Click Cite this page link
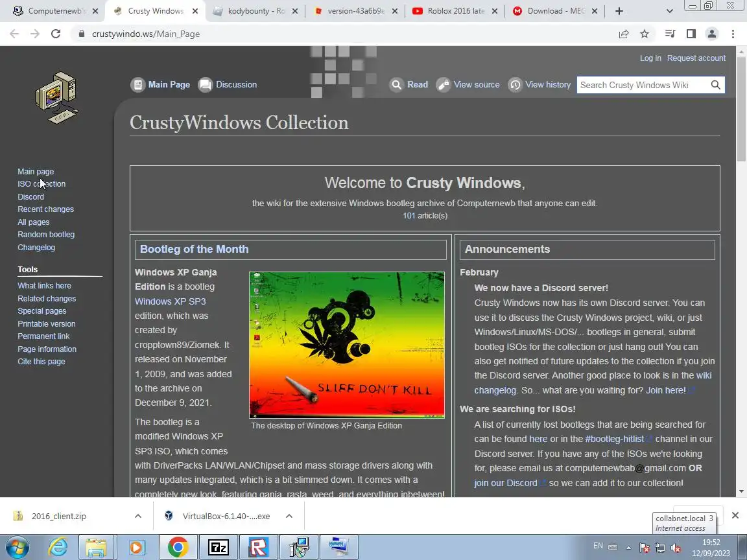This screenshot has width=747, height=560. coord(41,362)
